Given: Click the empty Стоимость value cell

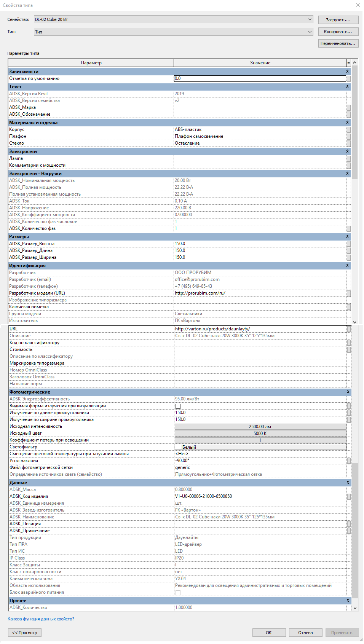Looking at the screenshot, I should [x=260, y=349].
